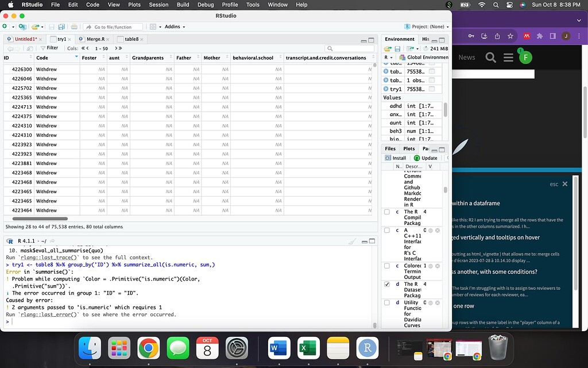588x368 pixels.
Task: Save the workspace with the Environment disk icon
Action: click(397, 48)
